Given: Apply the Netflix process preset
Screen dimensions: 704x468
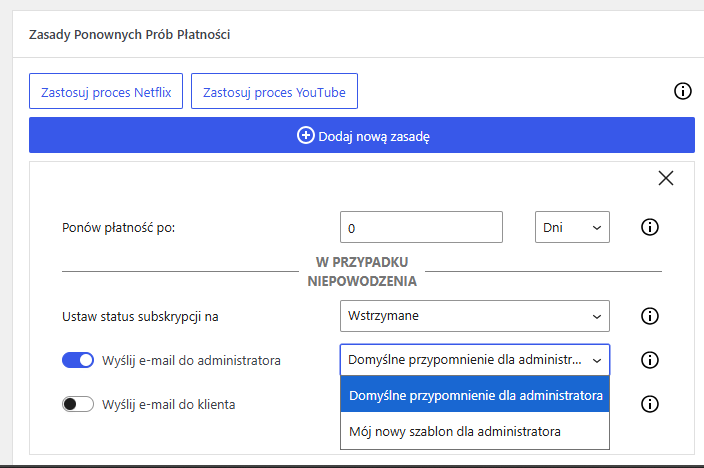Looking at the screenshot, I should 106,91.
